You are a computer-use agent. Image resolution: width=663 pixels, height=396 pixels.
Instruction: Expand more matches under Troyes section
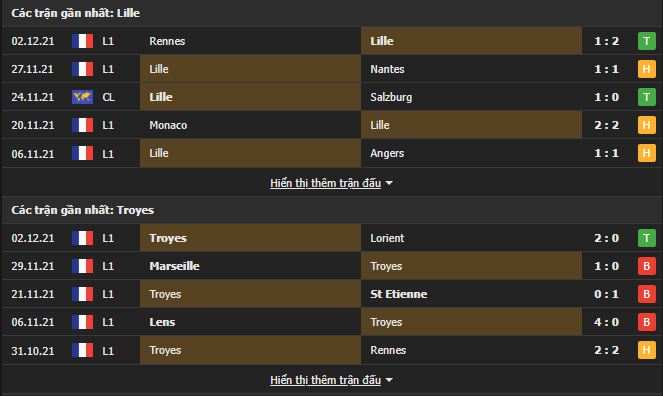[326, 380]
